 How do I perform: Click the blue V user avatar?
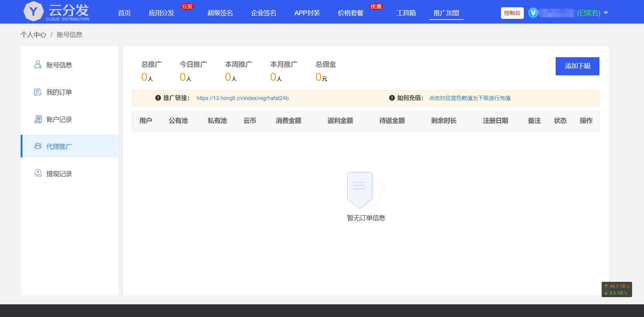[533, 13]
